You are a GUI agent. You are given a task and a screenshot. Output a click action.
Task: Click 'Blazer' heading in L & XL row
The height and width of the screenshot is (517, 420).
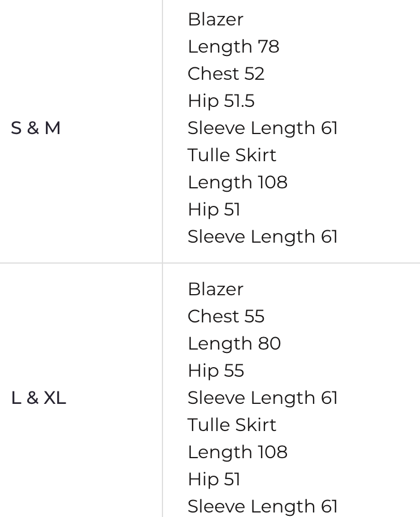(x=215, y=289)
